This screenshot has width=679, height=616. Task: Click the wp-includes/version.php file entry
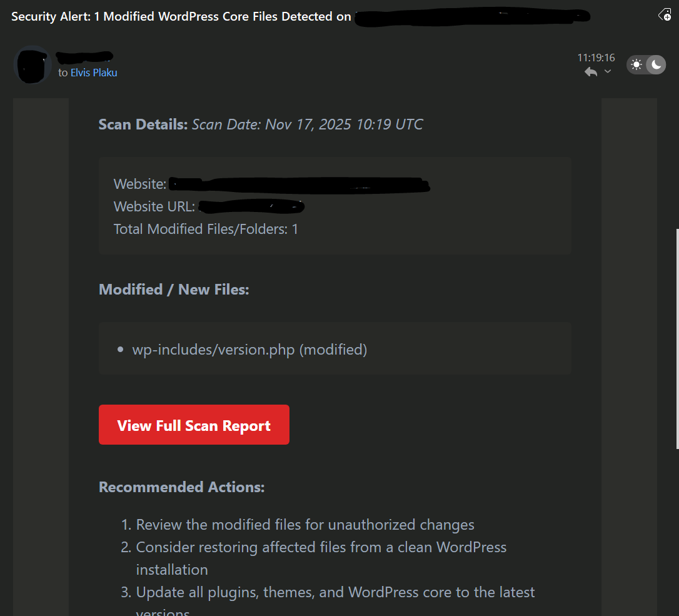point(249,350)
